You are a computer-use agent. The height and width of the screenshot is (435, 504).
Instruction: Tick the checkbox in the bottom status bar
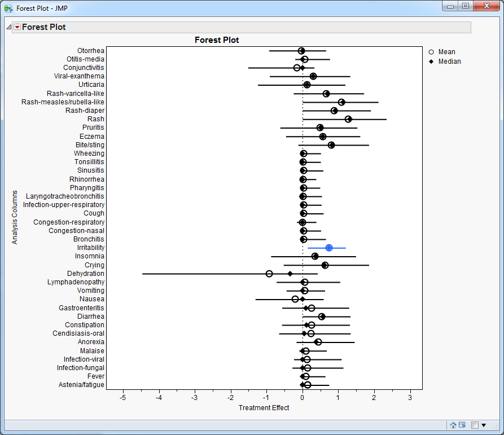coord(475,425)
